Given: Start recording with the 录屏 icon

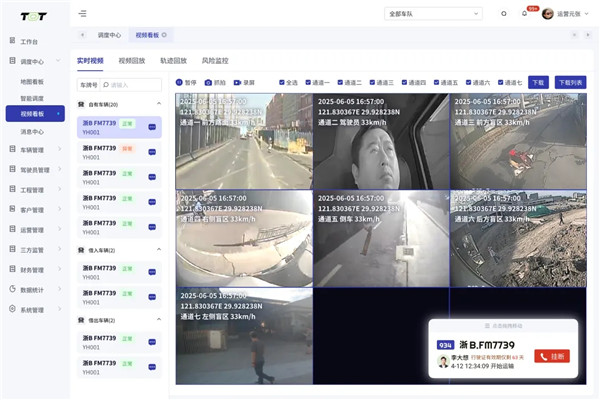Looking at the screenshot, I should click(x=237, y=83).
